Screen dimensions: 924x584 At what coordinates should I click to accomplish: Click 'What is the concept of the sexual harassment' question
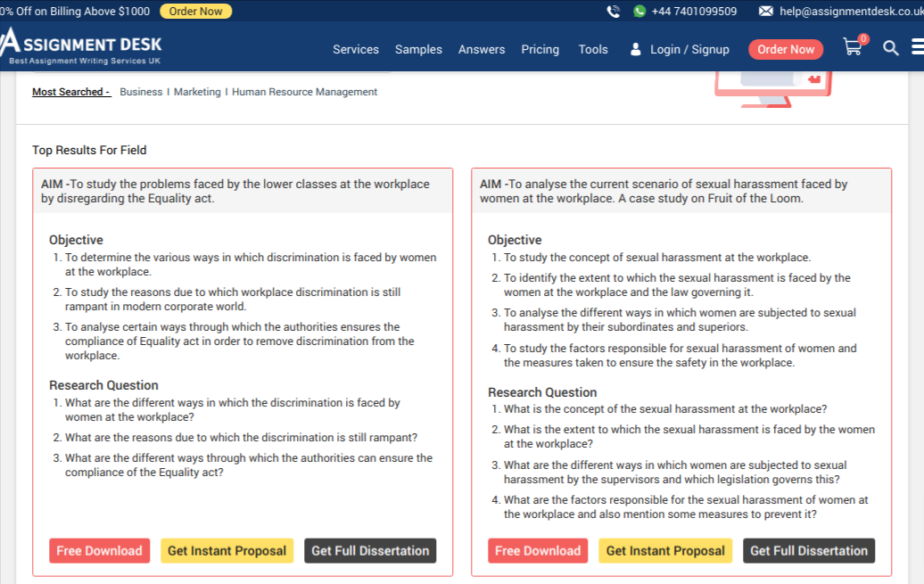tap(665, 409)
